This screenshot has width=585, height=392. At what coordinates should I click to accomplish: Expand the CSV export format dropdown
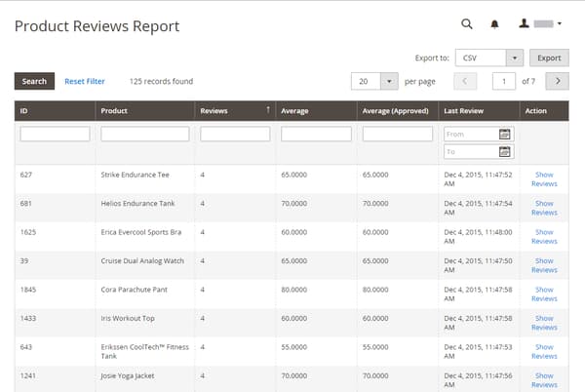pyautogui.click(x=516, y=58)
